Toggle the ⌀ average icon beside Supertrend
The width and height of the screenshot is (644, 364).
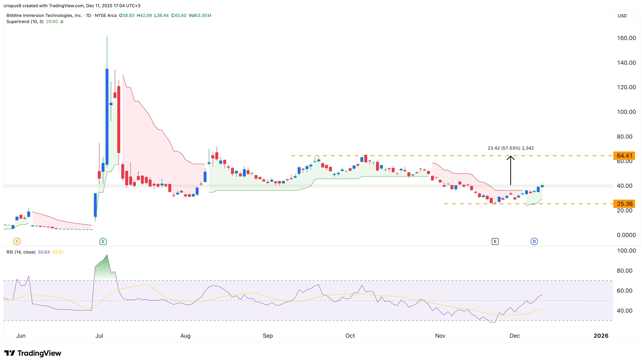[62, 22]
